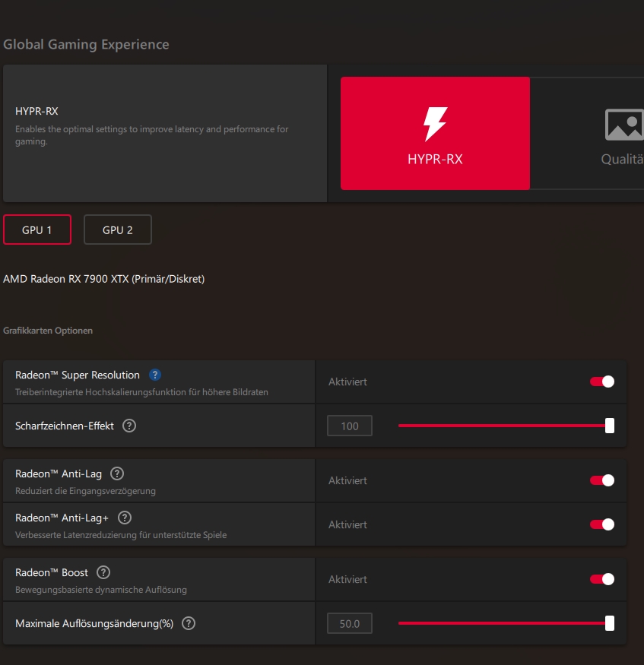This screenshot has width=644, height=665.
Task: Open help for Maximale Auflösungsänderung
Action: pyautogui.click(x=189, y=623)
